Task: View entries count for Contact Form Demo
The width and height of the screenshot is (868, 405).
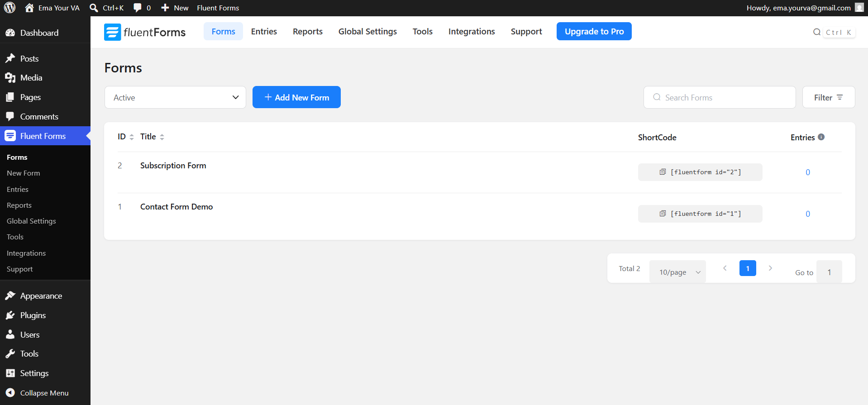Action: pos(808,214)
